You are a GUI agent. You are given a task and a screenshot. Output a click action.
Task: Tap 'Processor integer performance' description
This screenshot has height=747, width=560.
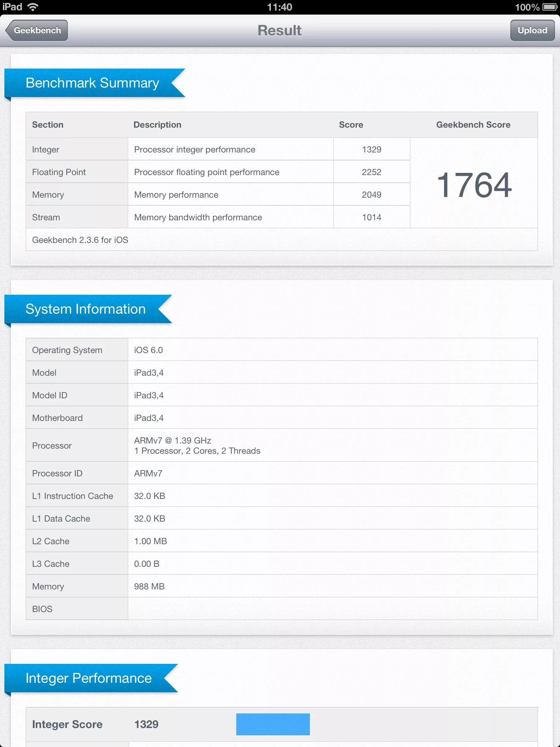click(x=195, y=150)
